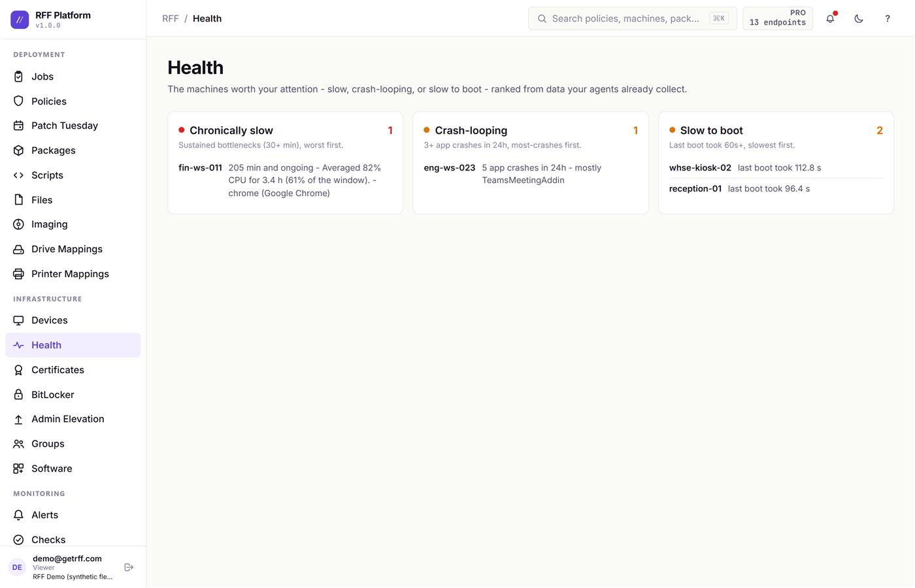Click the BitLocker padlock icon
915x588 pixels.
pyautogui.click(x=18, y=395)
